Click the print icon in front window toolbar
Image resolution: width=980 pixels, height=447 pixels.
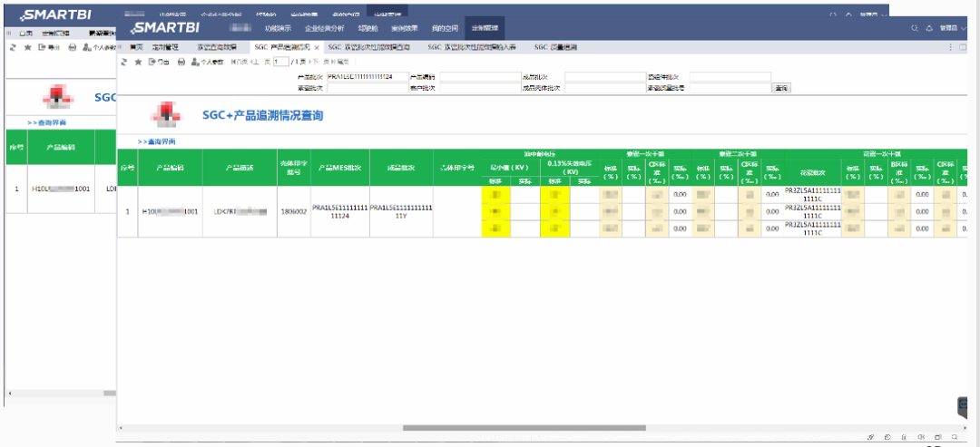coord(181,62)
